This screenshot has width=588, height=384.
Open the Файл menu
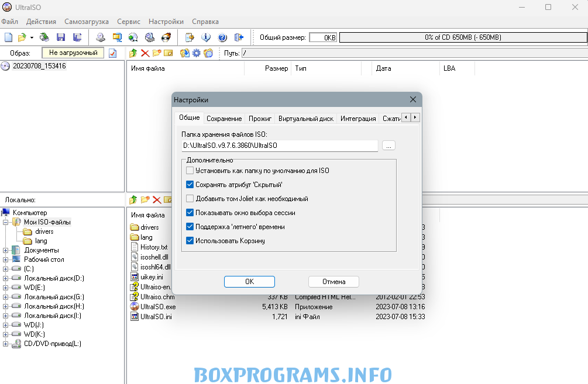[x=10, y=22]
